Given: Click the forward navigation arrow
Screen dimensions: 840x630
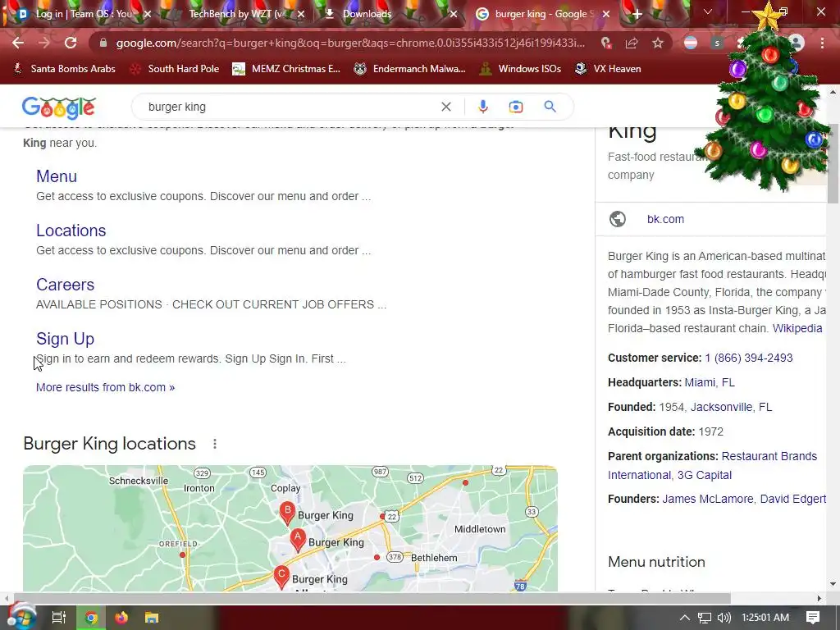Looking at the screenshot, I should click(x=44, y=43).
